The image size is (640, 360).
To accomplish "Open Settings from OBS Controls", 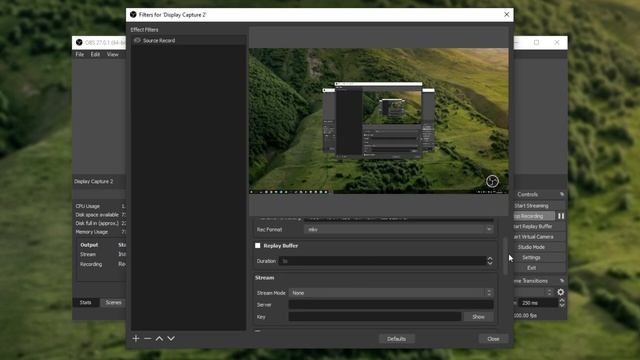I will 539,258.
